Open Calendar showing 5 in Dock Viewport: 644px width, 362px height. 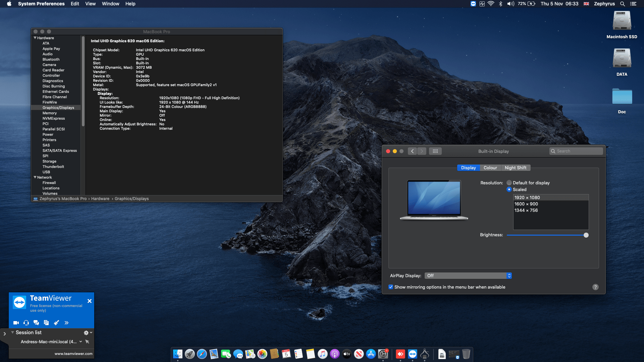point(286,354)
